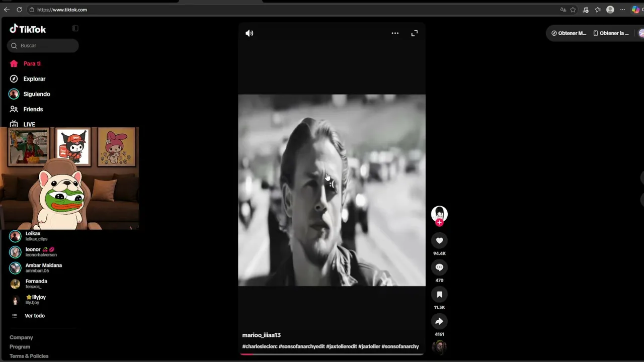Expand the Program footer section
Image resolution: width=644 pixels, height=362 pixels.
pyautogui.click(x=20, y=347)
